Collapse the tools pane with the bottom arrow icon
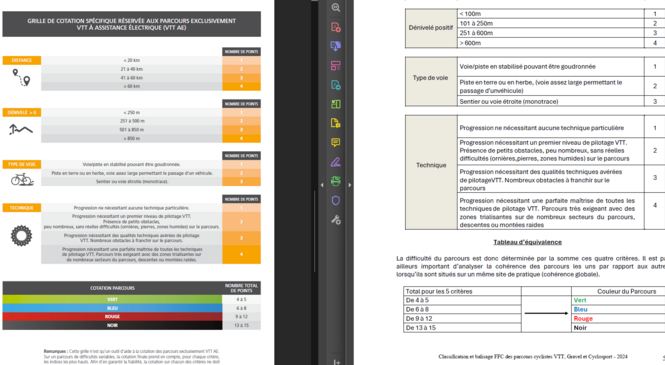Screen dimensions: 665x365 [336, 362]
